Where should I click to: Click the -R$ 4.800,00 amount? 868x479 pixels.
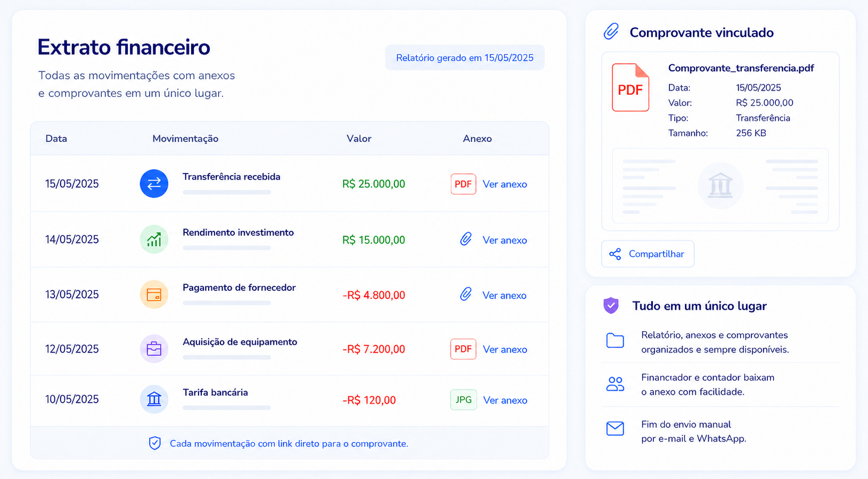(373, 295)
